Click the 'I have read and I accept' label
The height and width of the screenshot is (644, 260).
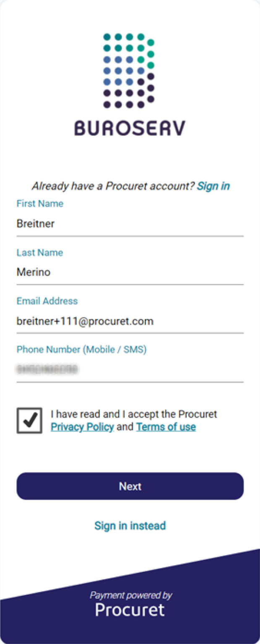134,414
